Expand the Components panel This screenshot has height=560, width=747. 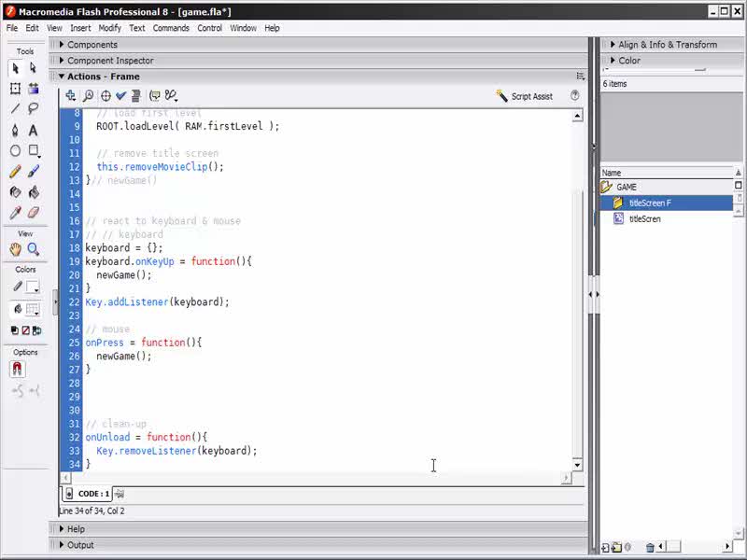click(92, 45)
